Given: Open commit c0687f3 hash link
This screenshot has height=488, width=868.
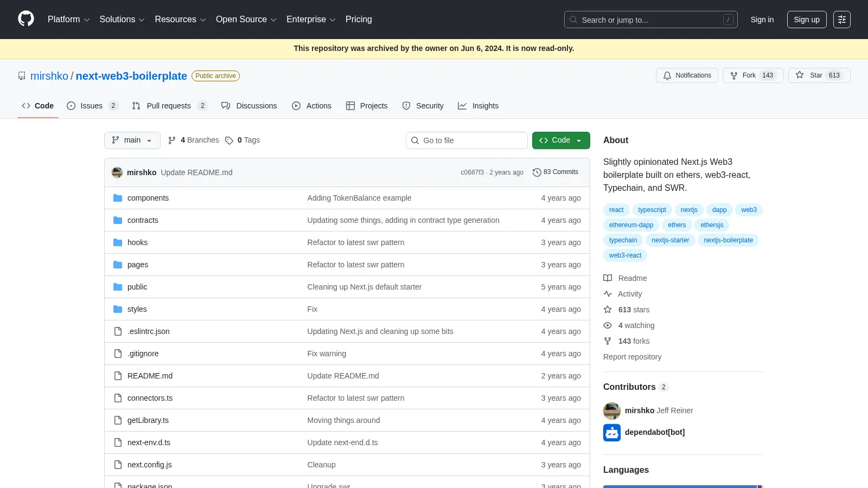Looking at the screenshot, I should click(x=472, y=172).
